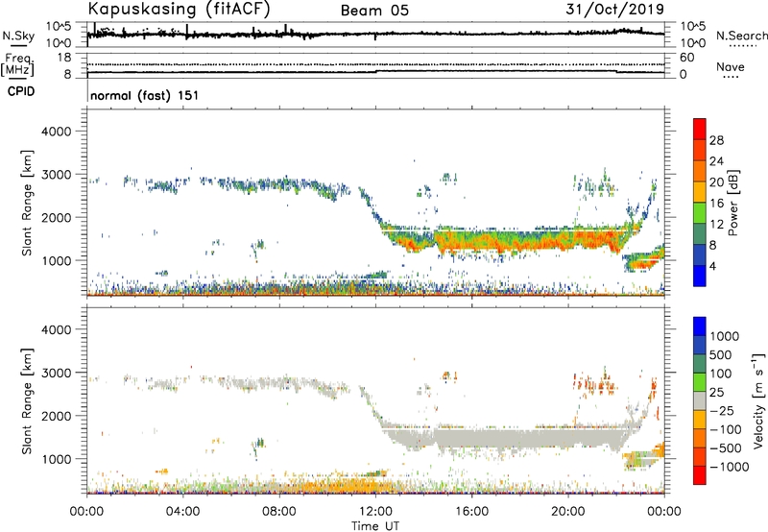This screenshot has width=768, height=532.
Task: Select the Beam 05 heading
Action: pos(374,11)
